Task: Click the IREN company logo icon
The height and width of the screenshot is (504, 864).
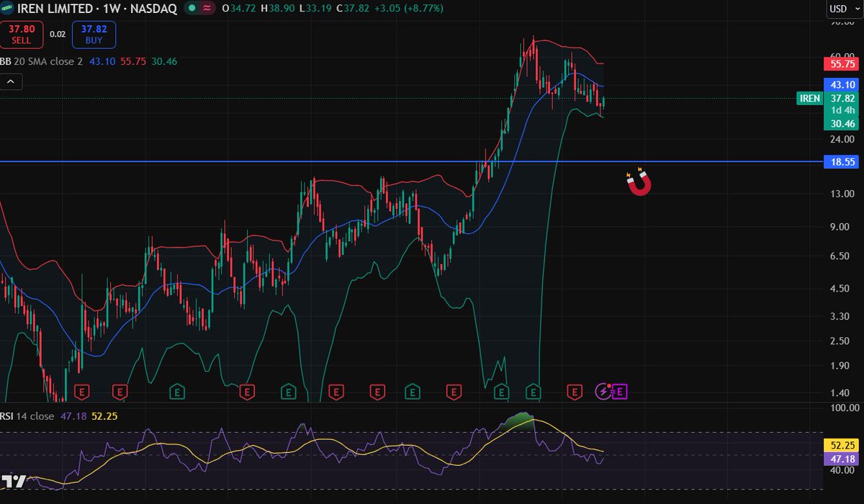Action: click(8, 9)
